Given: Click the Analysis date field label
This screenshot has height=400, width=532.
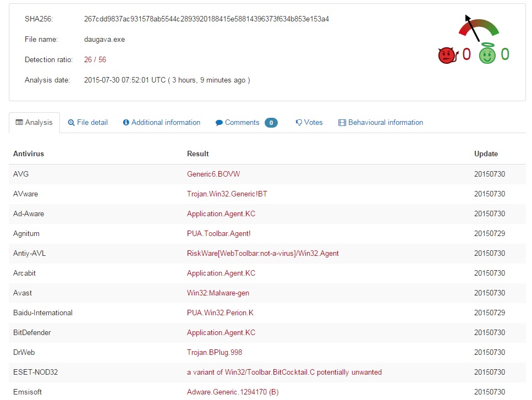Looking at the screenshot, I should [47, 80].
